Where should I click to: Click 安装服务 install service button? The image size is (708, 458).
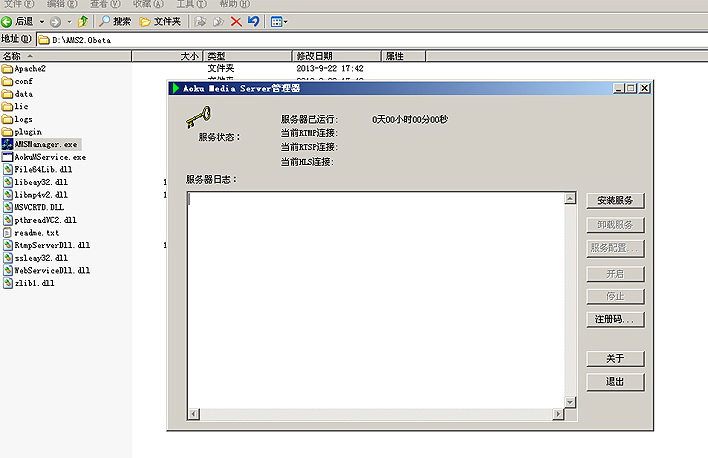pyautogui.click(x=615, y=201)
